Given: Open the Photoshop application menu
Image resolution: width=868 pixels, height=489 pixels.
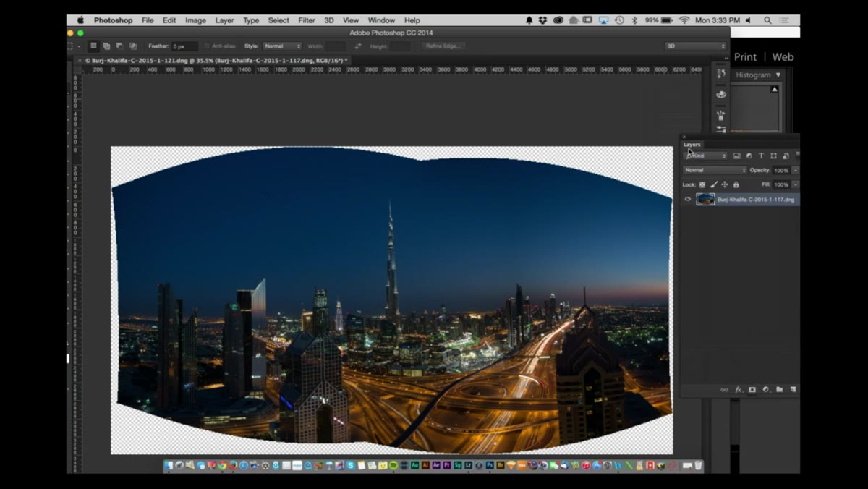Looking at the screenshot, I should (114, 20).
